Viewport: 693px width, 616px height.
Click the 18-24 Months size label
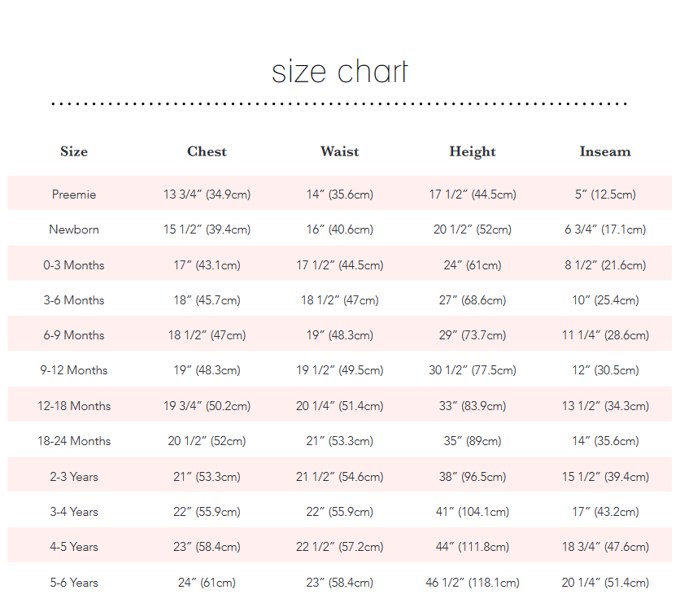(74, 441)
